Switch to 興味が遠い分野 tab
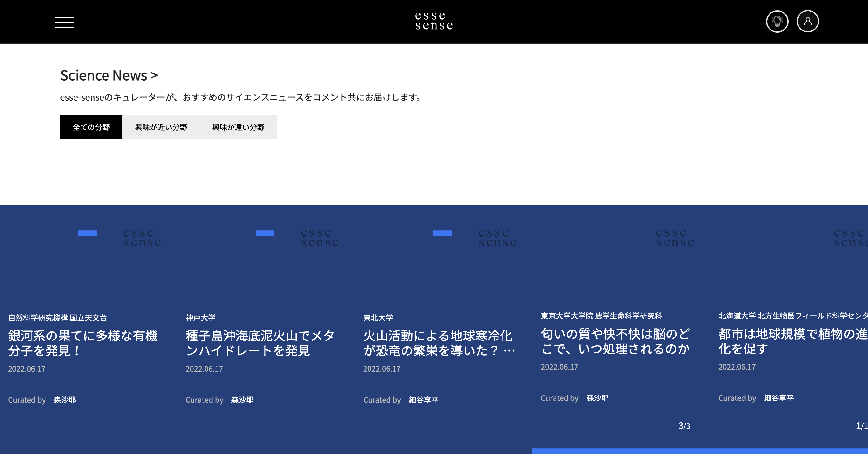This screenshot has height=473, width=868. (x=238, y=127)
